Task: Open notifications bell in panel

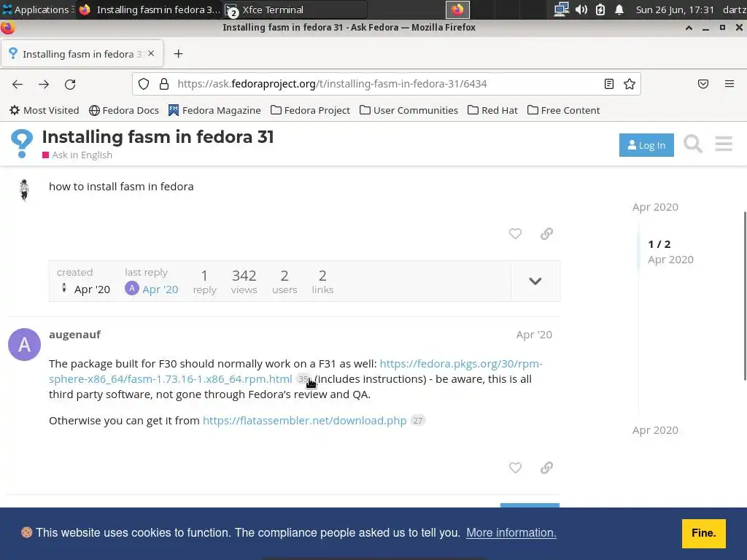Action: (619, 9)
